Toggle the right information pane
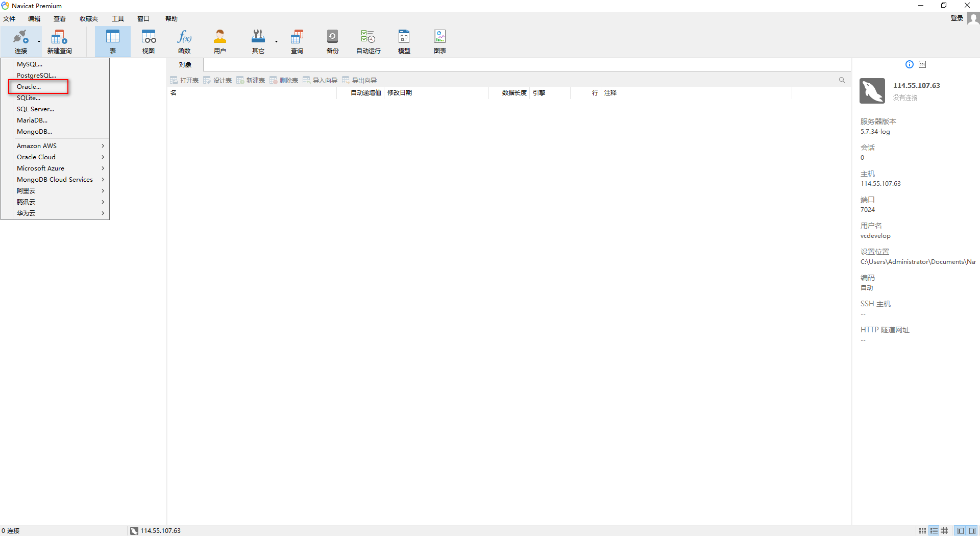Image resolution: width=980 pixels, height=536 pixels. click(972, 531)
